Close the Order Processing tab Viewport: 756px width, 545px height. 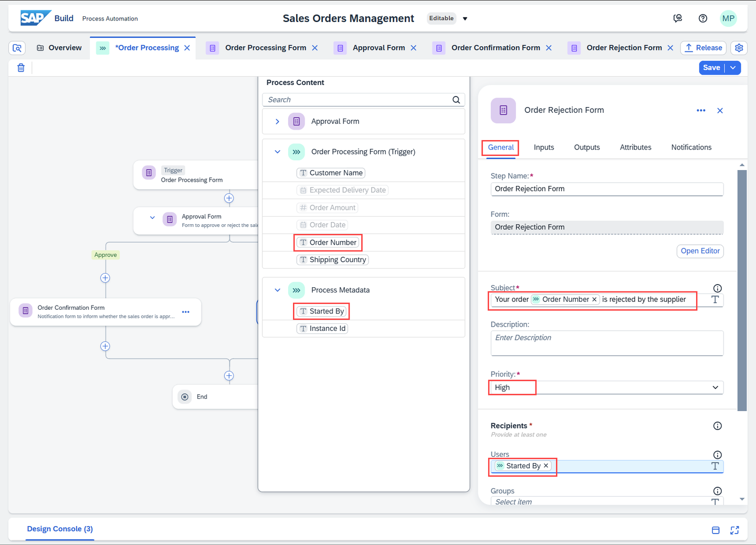187,48
